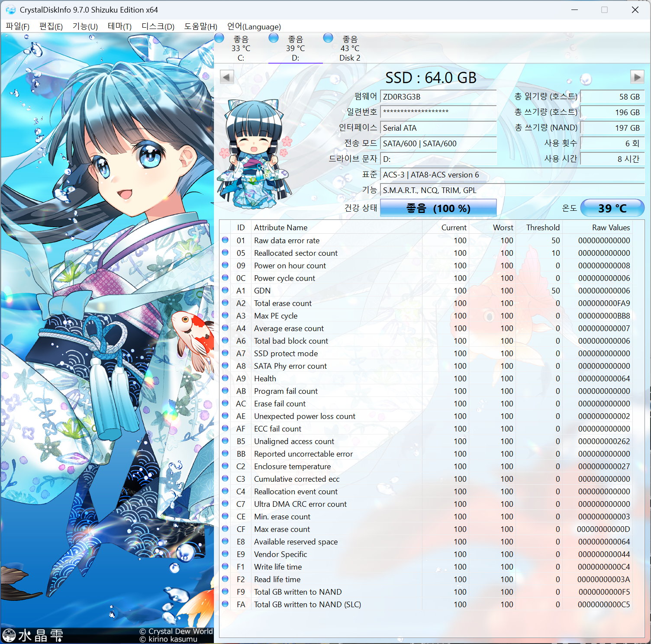Click status icon for Ultra DMA CRC error count
Screen dimensions: 651x644
[x=225, y=503]
